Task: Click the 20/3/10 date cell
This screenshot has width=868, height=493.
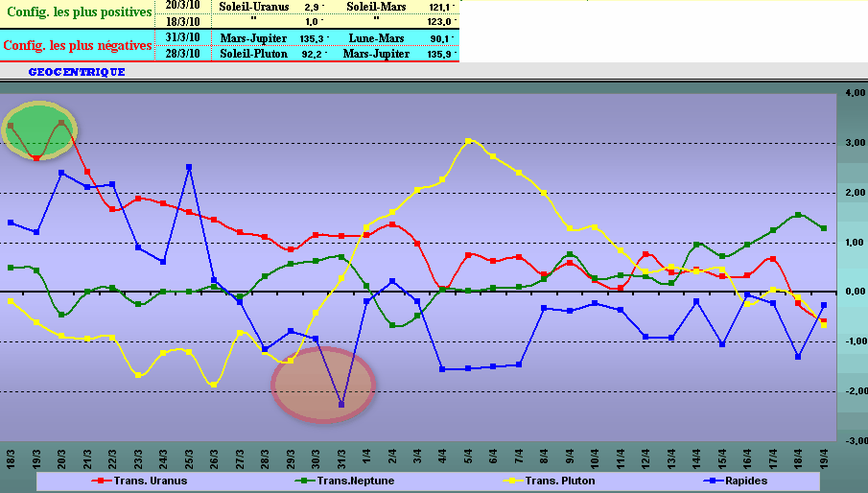Action: tap(183, 6)
